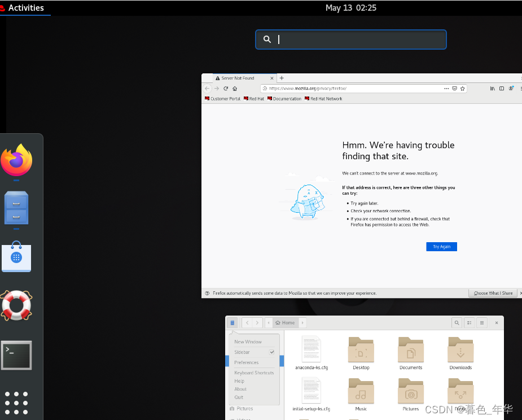Save page to Pocket
Viewport: 522px width, 420px height.
click(x=454, y=89)
